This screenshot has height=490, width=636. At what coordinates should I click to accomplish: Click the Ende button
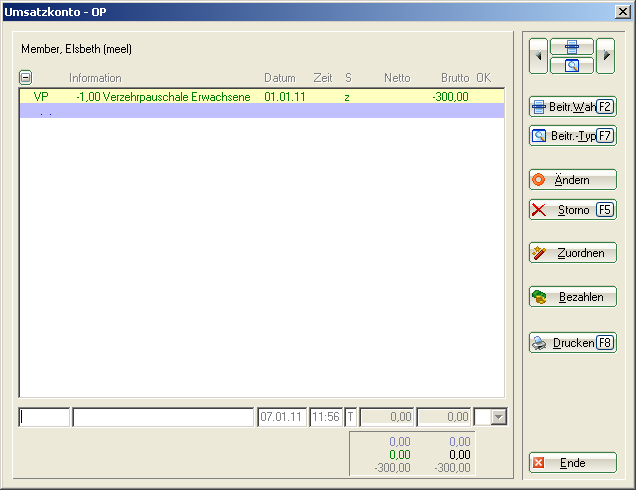573,463
